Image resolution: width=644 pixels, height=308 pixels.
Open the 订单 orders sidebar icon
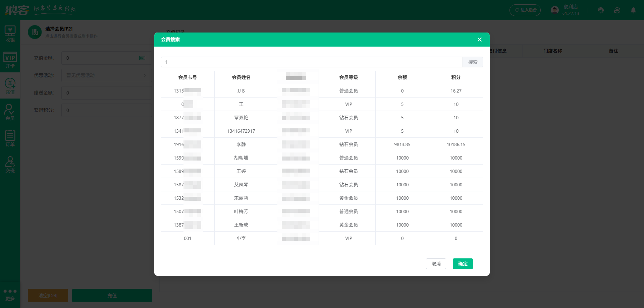coord(10,138)
